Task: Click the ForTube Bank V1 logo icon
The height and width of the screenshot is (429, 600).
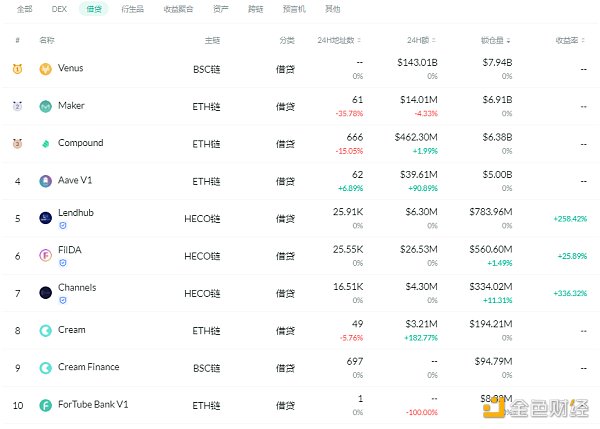Action: click(46, 405)
